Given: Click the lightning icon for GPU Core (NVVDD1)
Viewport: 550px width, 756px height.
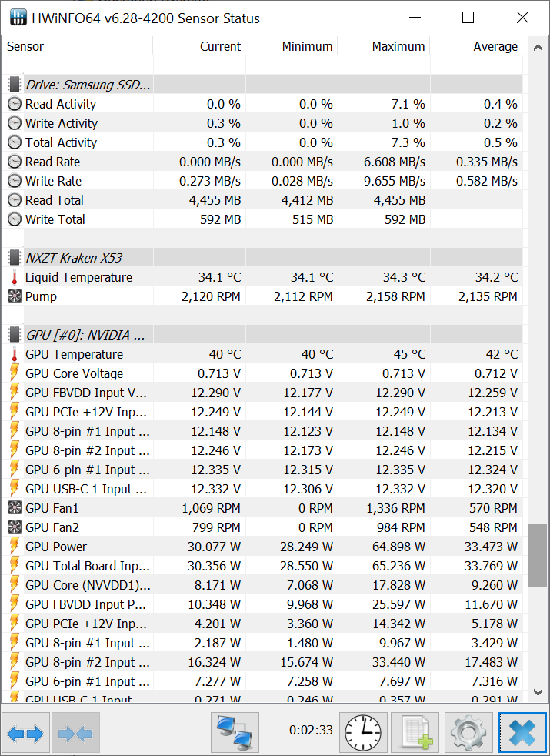Looking at the screenshot, I should click(x=15, y=585).
